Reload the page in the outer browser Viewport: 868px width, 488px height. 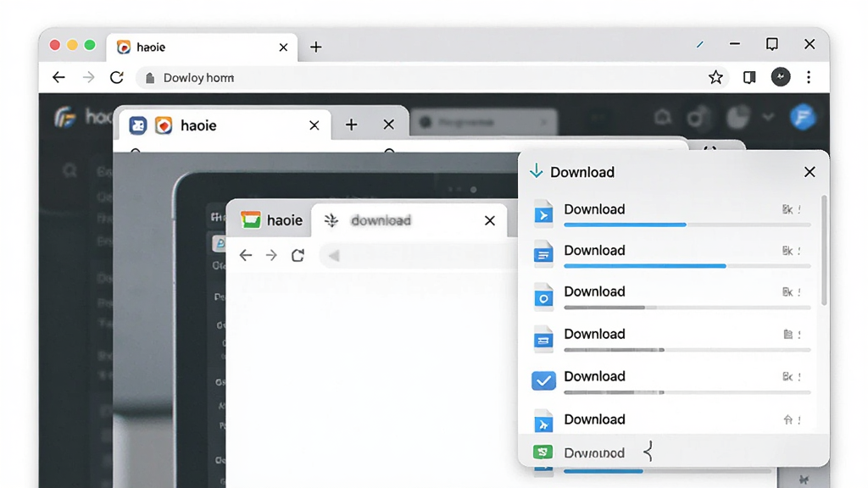click(x=117, y=77)
